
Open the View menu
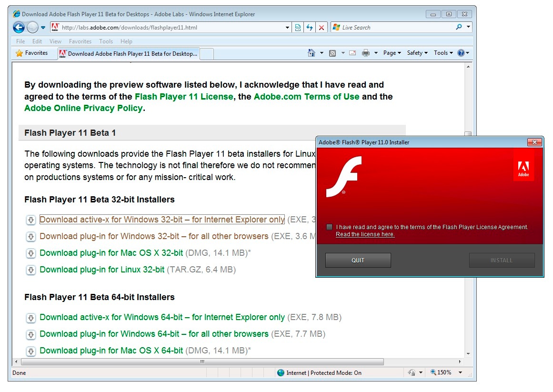(x=55, y=41)
